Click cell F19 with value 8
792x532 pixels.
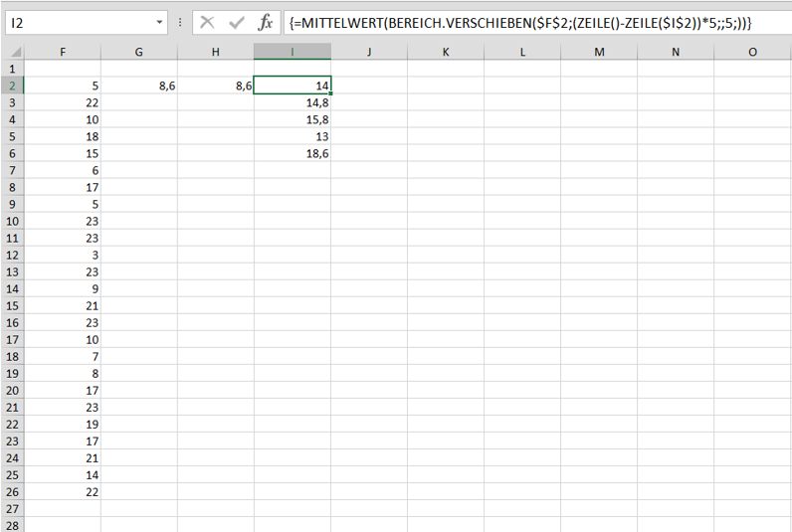(63, 374)
